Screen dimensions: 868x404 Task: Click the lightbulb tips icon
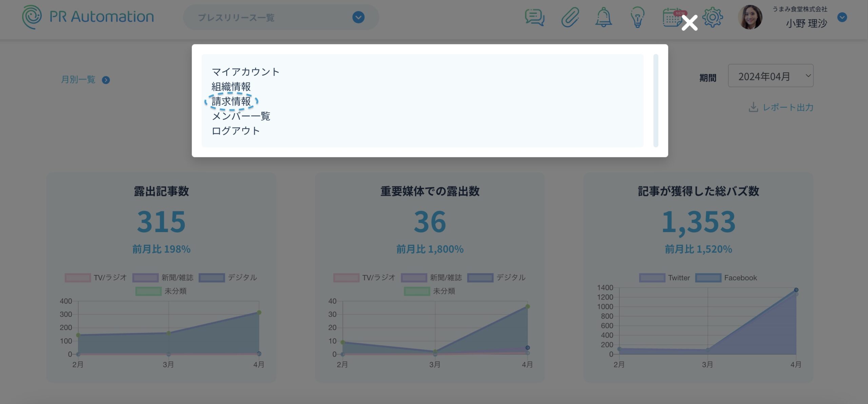(637, 17)
